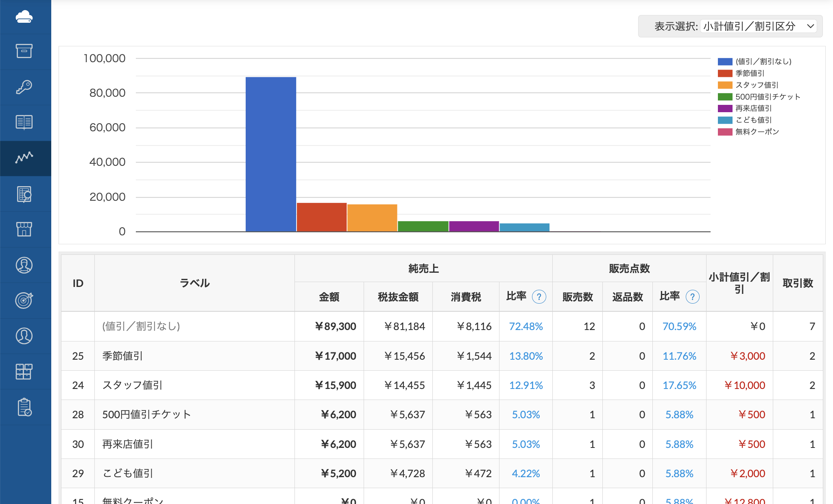Click the cloud logo icon in sidebar
This screenshot has width=833, height=504.
(x=24, y=17)
